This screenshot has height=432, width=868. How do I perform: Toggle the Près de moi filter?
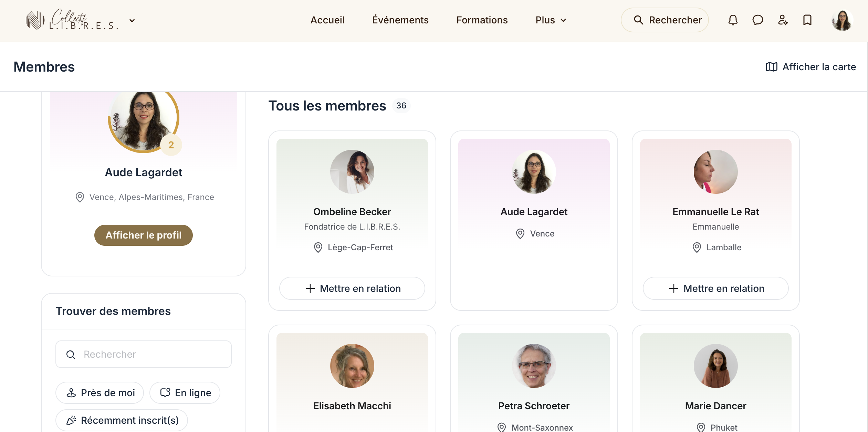pos(100,393)
